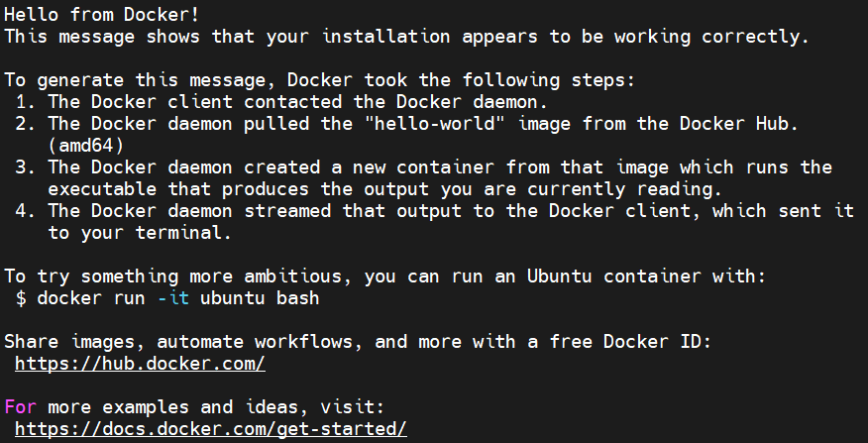Click the "Share images, automate workflows" line
The width and height of the screenshot is (868, 443).
[357, 342]
